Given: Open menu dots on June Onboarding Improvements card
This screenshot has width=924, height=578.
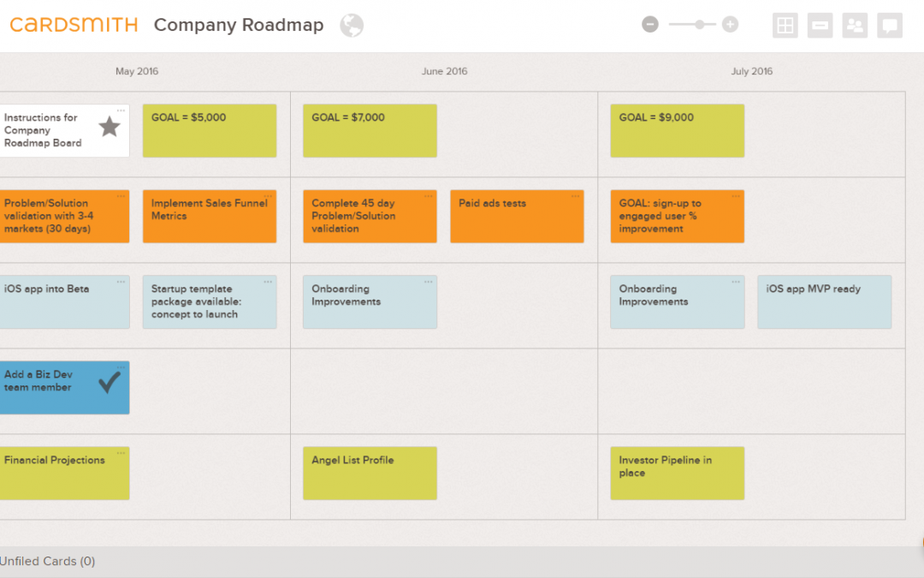Looking at the screenshot, I should 429,282.
